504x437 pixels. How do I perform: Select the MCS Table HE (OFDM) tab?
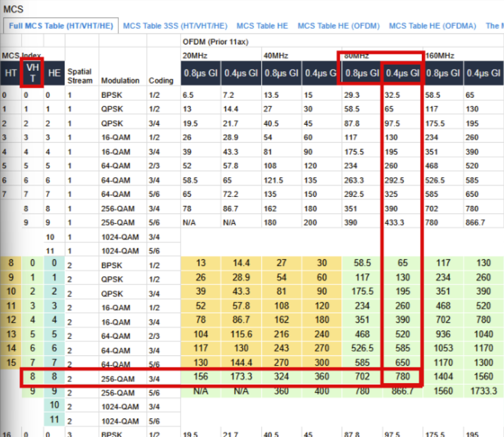coord(338,26)
